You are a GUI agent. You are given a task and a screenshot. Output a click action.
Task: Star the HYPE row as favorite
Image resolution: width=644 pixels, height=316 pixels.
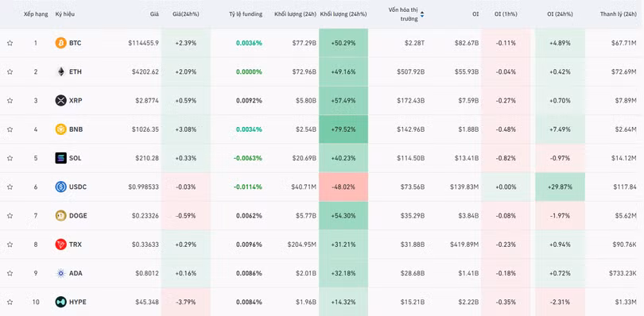(x=10, y=302)
